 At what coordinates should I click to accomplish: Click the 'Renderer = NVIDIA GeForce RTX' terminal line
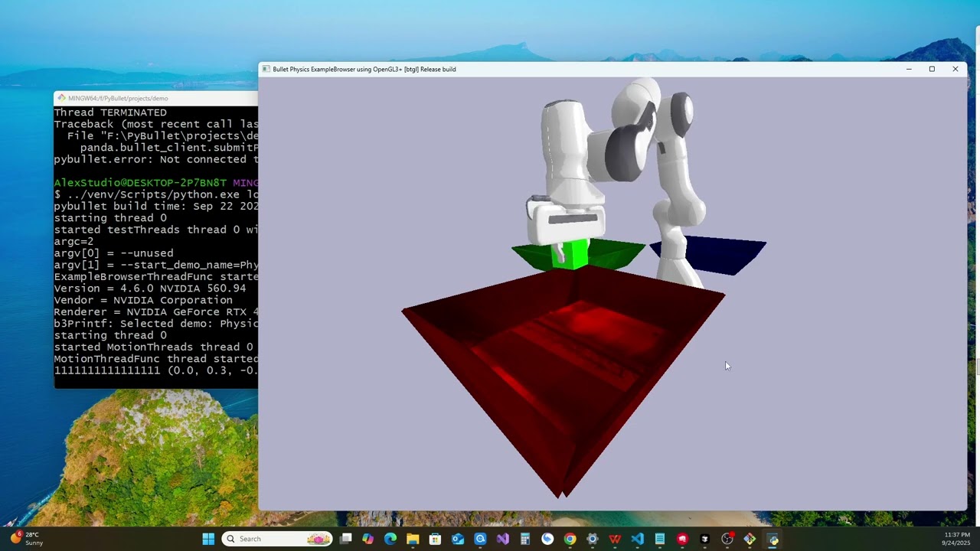click(x=155, y=312)
